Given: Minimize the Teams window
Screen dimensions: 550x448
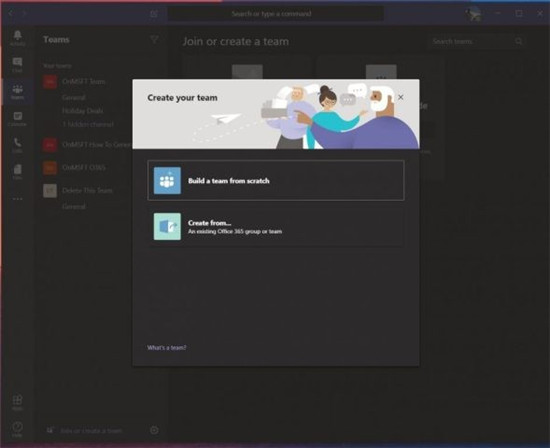Looking at the screenshot, I should point(498,13).
